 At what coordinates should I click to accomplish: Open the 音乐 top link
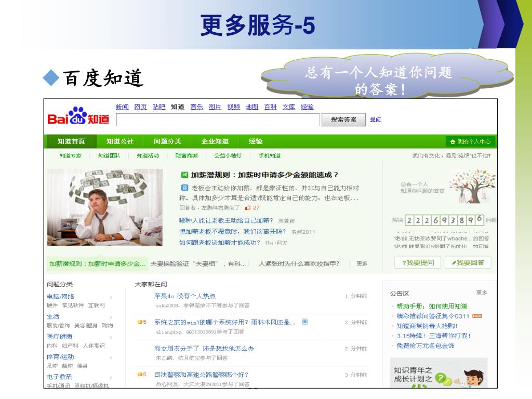[197, 107]
